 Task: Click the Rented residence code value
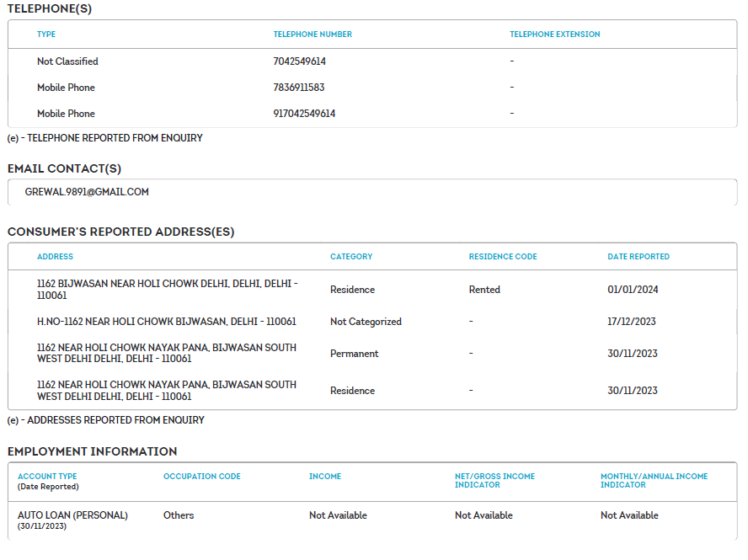coord(484,290)
